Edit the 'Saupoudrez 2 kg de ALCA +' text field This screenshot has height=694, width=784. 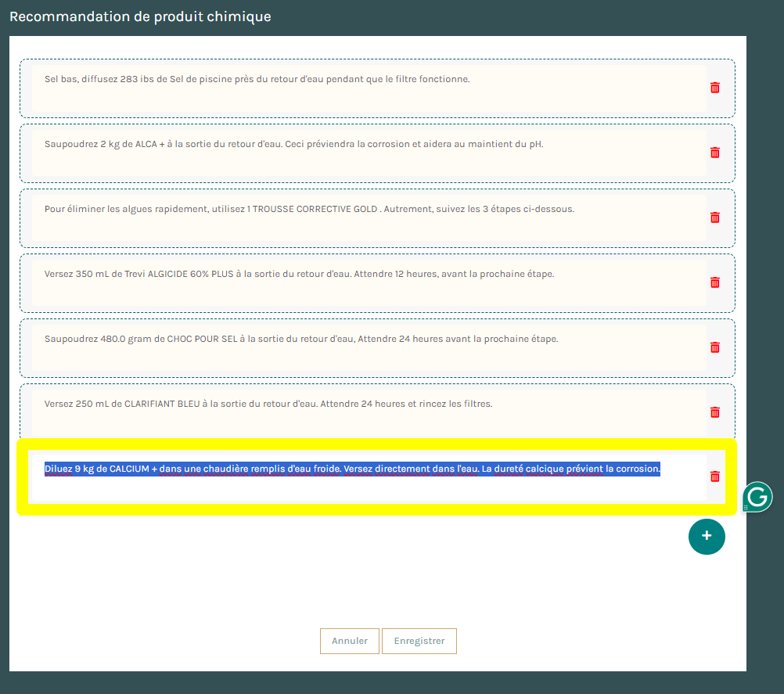pos(369,153)
